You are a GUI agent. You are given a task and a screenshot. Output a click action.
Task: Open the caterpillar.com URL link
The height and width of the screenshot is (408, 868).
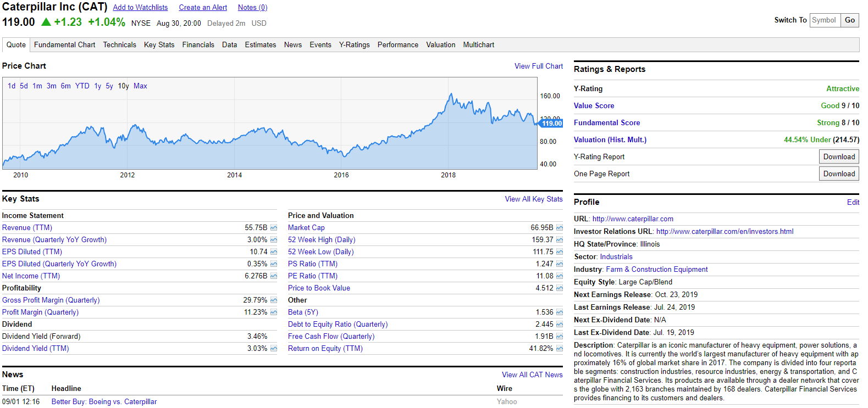[633, 219]
